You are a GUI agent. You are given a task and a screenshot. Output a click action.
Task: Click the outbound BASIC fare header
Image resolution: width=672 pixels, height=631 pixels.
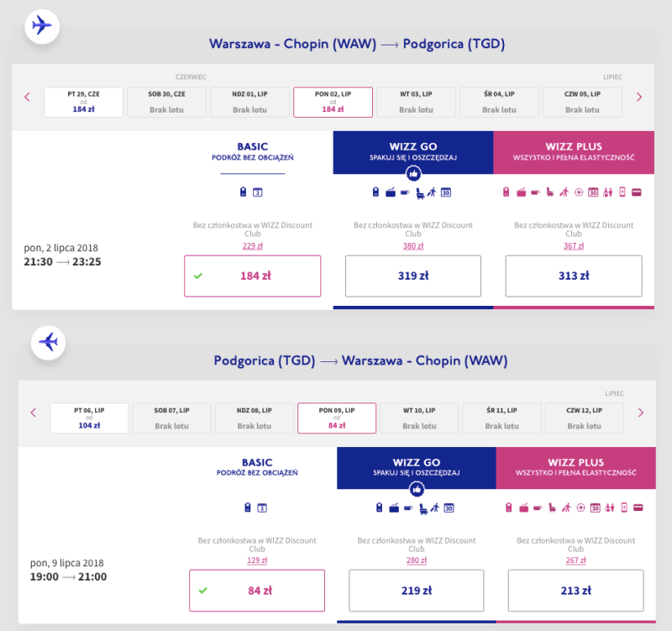[253, 152]
